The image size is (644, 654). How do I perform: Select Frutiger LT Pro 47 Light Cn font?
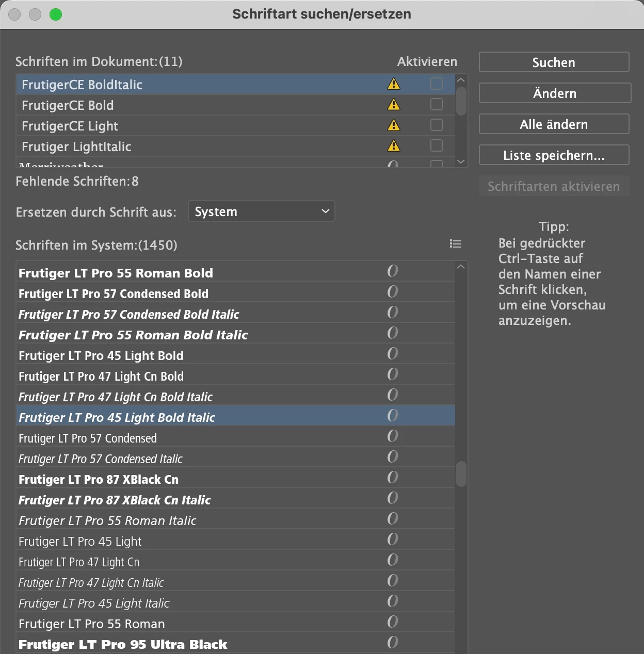[235, 561]
